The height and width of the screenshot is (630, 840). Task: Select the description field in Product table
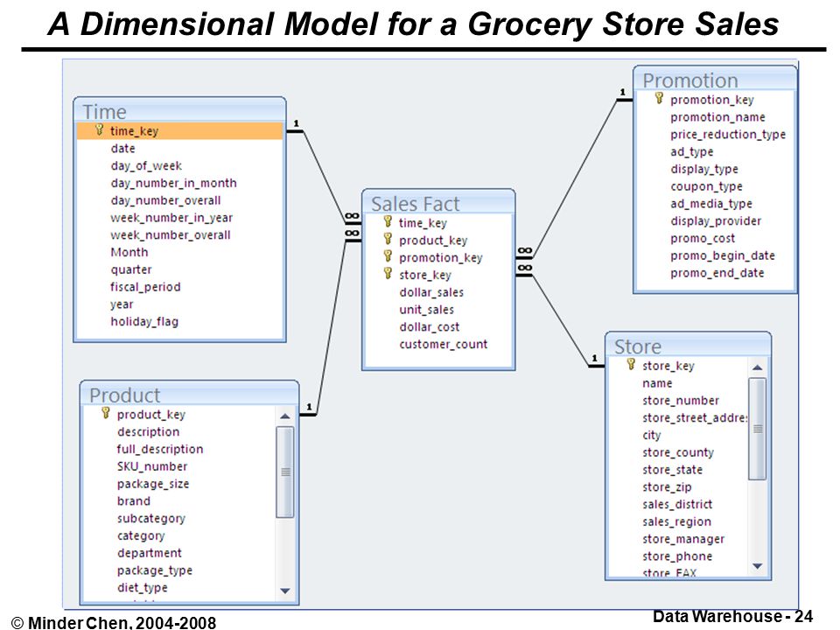tap(149, 431)
